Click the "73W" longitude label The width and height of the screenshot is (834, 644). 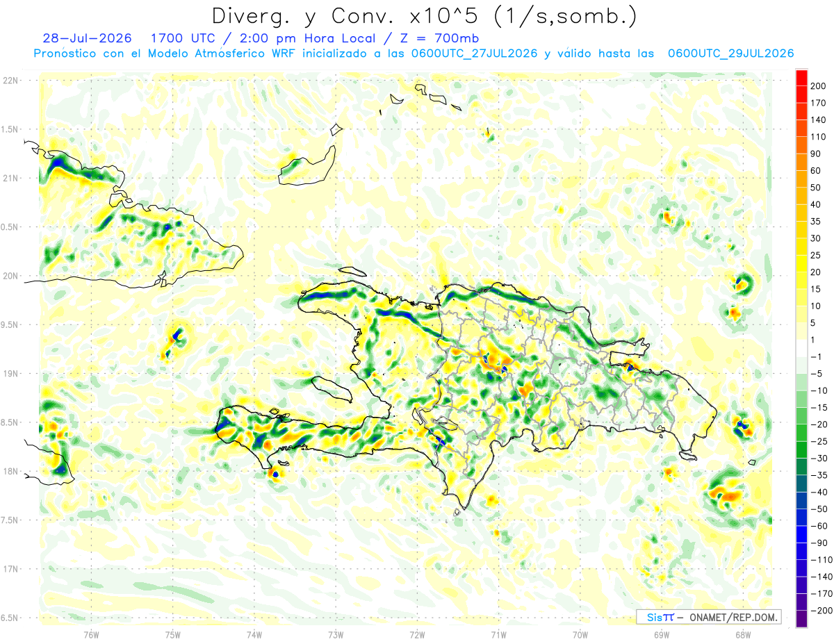tap(335, 635)
